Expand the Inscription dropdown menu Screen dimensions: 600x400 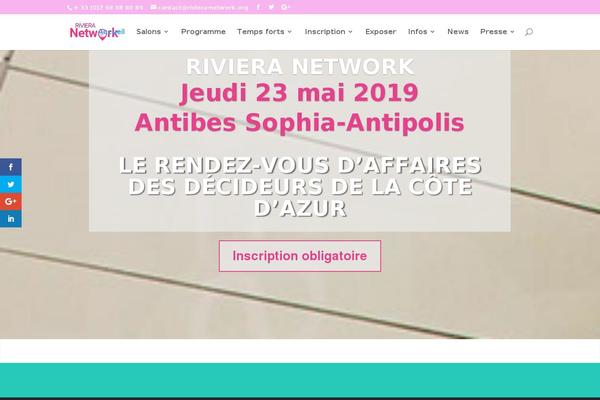point(328,32)
